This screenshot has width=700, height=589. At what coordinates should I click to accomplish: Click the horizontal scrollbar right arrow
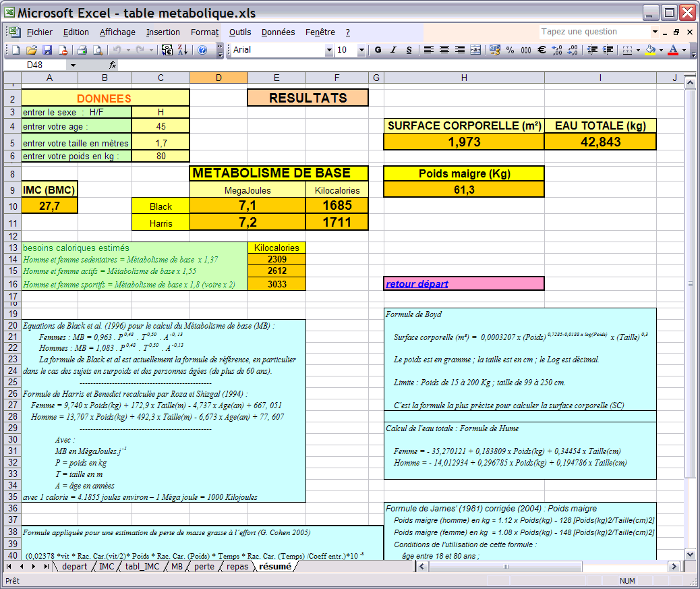tap(674, 567)
